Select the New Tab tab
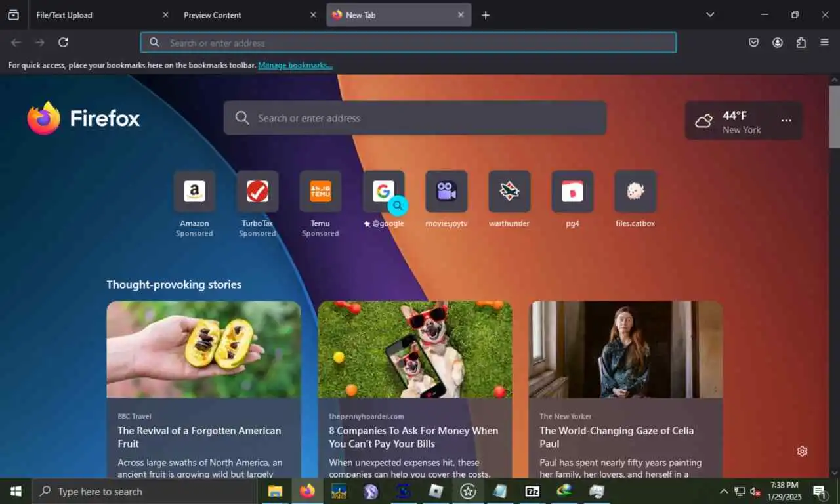 click(398, 14)
